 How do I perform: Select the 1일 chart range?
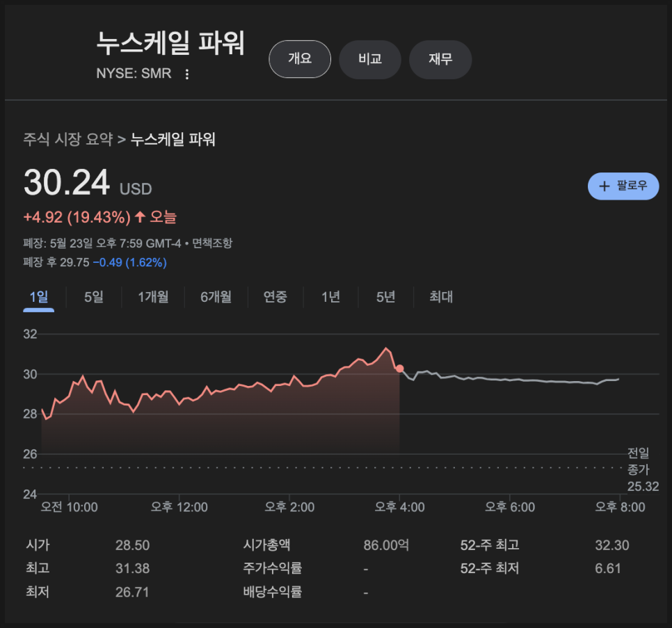coord(38,297)
